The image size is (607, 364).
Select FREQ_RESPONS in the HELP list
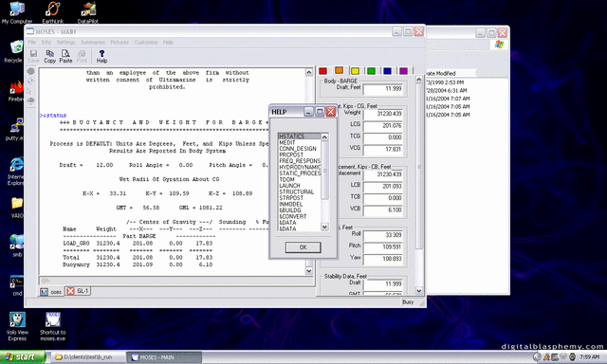click(300, 161)
